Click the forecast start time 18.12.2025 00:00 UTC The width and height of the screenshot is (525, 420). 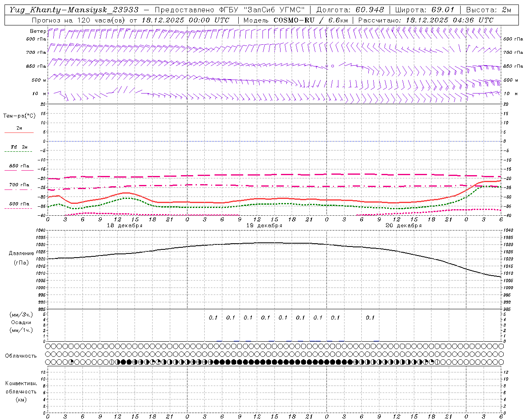pyautogui.click(x=185, y=20)
